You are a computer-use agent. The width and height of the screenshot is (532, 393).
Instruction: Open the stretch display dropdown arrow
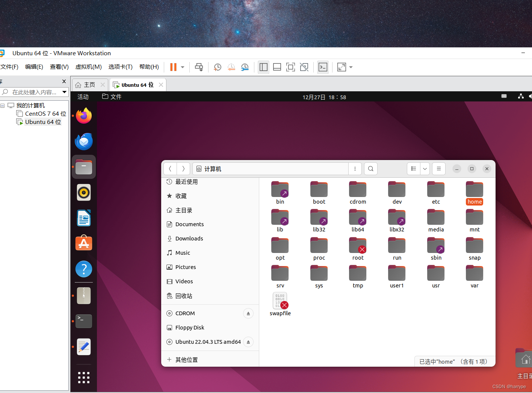pyautogui.click(x=351, y=67)
